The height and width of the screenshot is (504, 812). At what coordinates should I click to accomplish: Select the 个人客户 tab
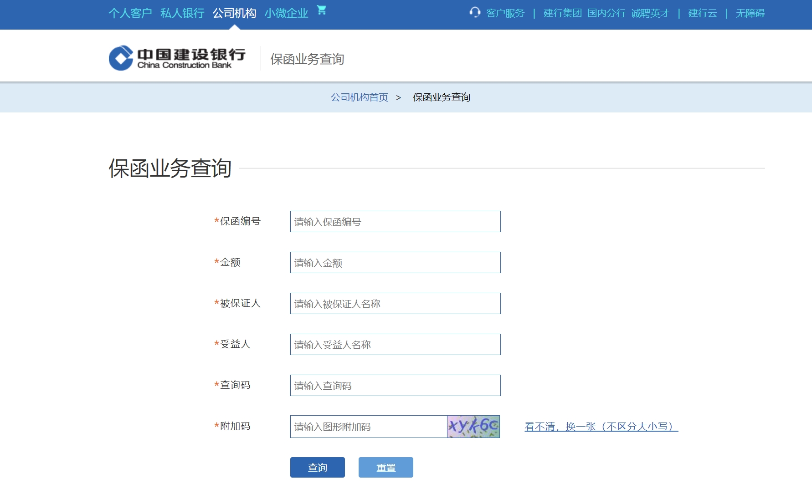click(130, 13)
